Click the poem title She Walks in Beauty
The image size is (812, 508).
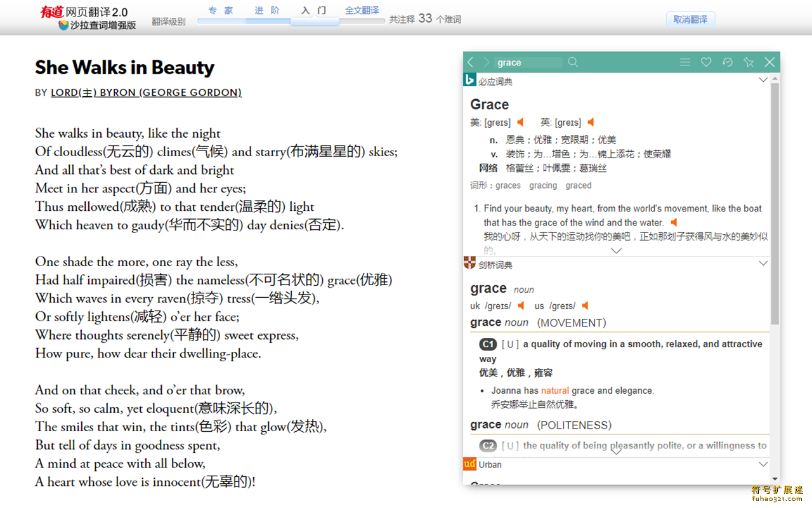125,67
